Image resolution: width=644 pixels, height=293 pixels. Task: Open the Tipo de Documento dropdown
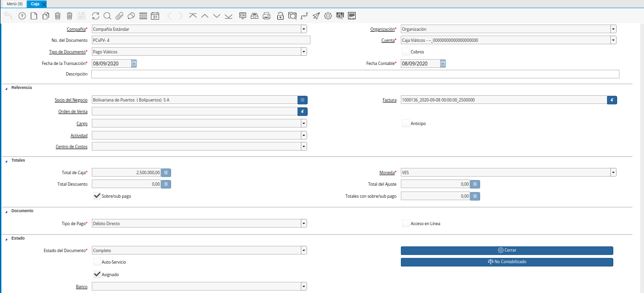304,51
